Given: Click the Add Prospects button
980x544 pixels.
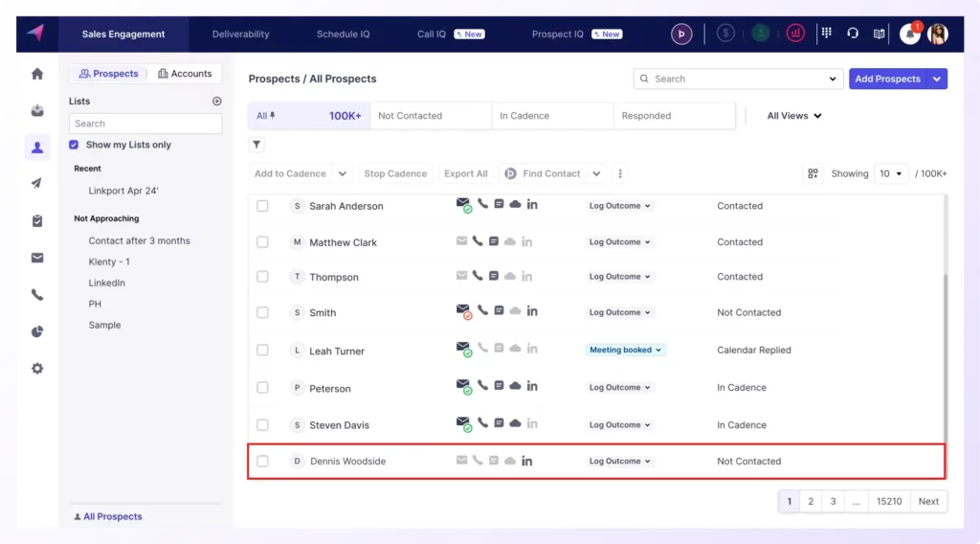Looking at the screenshot, I should (x=887, y=79).
